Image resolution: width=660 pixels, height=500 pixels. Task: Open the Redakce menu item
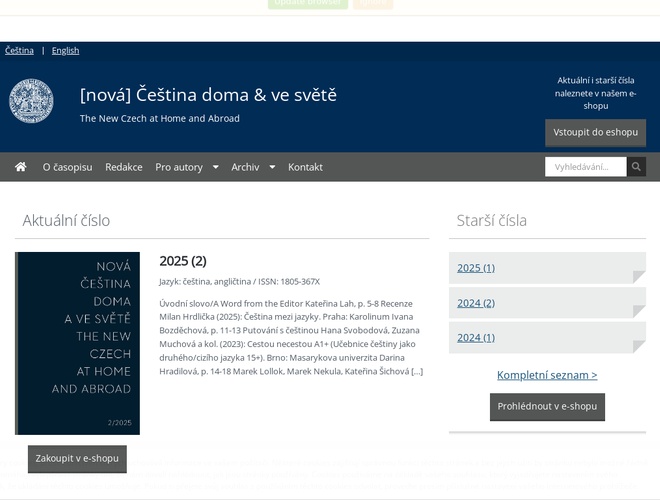pyautogui.click(x=124, y=167)
